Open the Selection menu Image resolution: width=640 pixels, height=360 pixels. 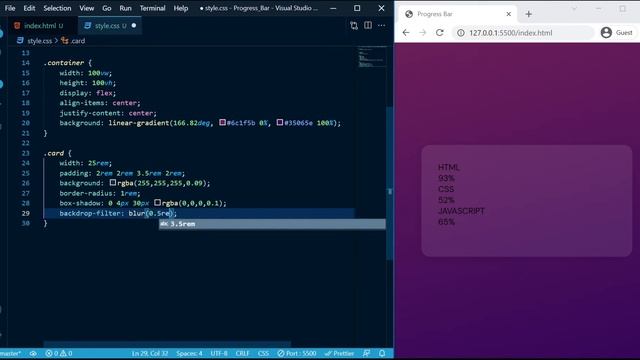[x=57, y=8]
